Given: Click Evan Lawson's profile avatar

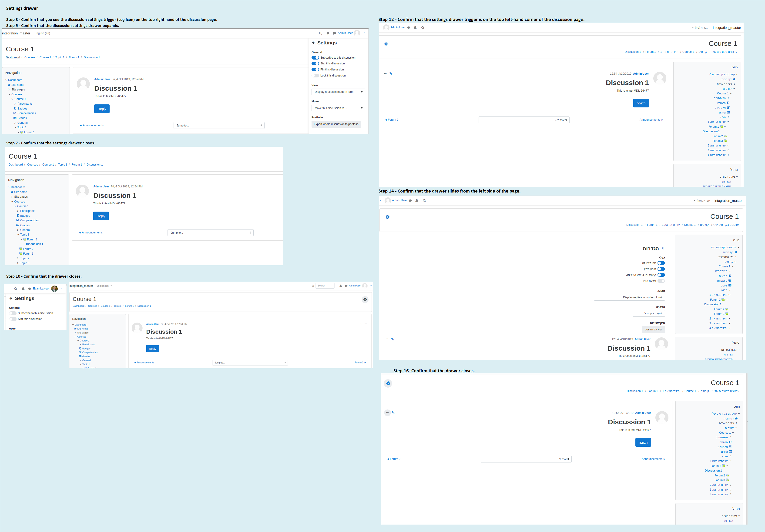Looking at the screenshot, I should click(55, 289).
